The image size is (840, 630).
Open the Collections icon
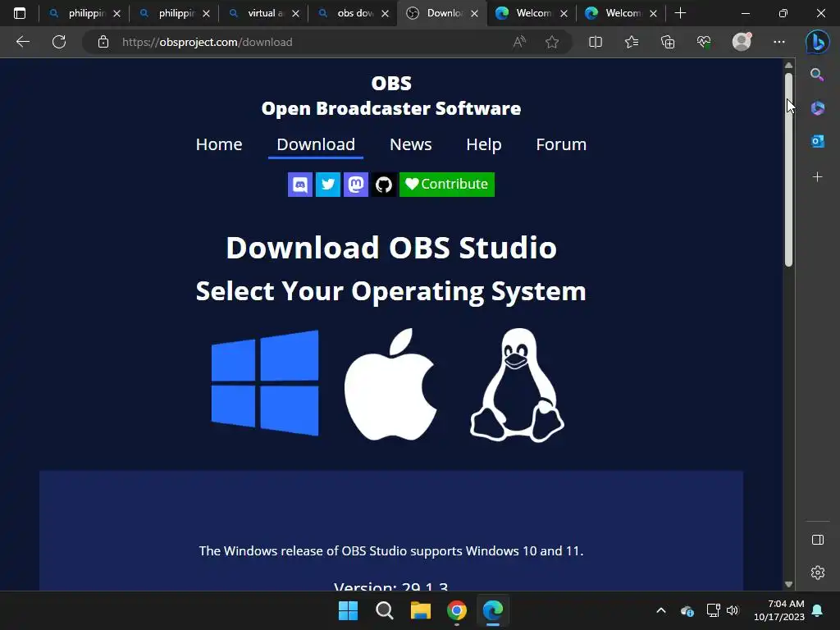point(668,42)
